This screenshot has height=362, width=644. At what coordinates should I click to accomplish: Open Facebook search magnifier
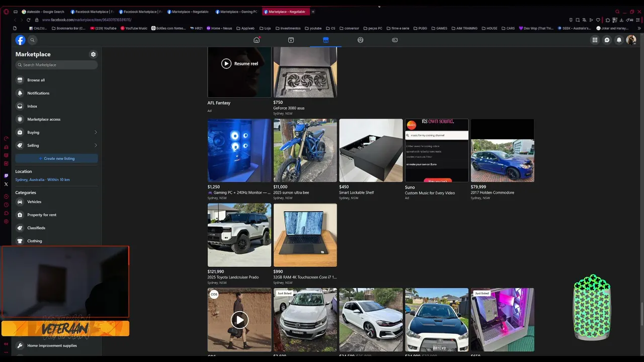pos(32,40)
